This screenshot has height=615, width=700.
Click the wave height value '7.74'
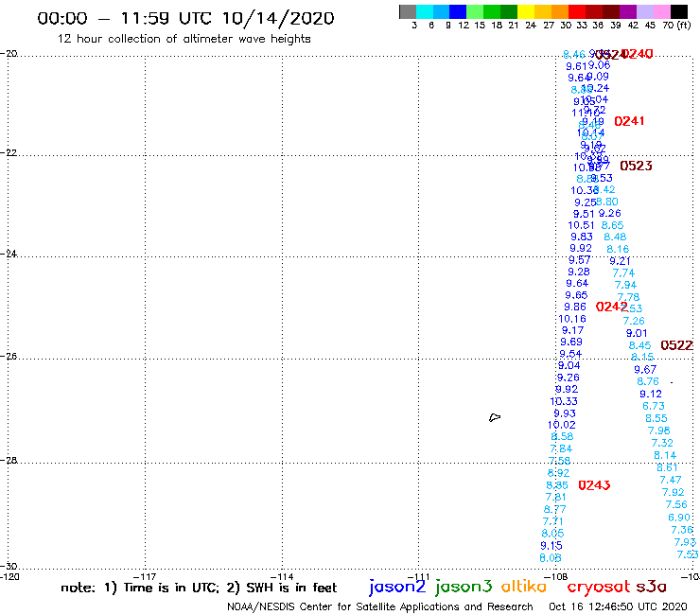pyautogui.click(x=623, y=272)
